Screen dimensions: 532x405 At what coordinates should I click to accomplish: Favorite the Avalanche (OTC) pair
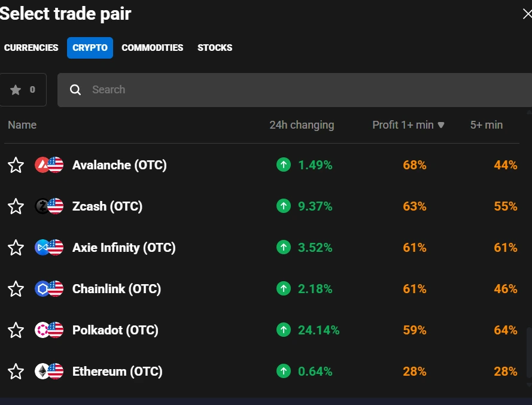(x=16, y=165)
